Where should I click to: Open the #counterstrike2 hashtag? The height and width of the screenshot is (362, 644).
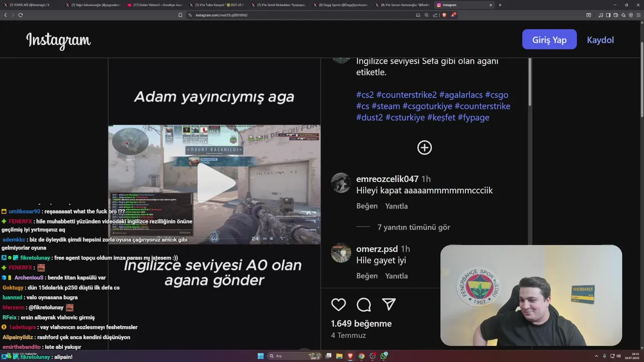[x=407, y=95]
